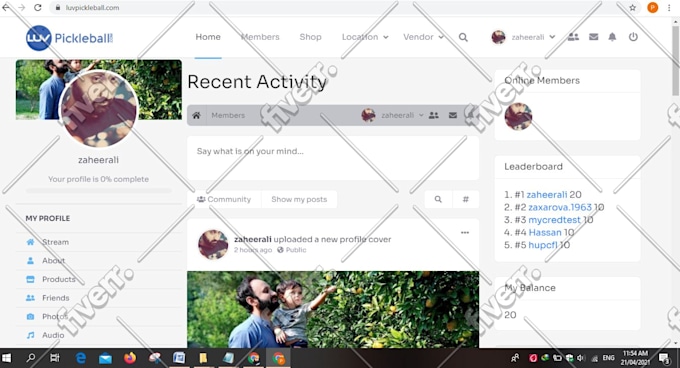Reload the page in browser
This screenshot has width=680, height=368.
[x=38, y=7]
